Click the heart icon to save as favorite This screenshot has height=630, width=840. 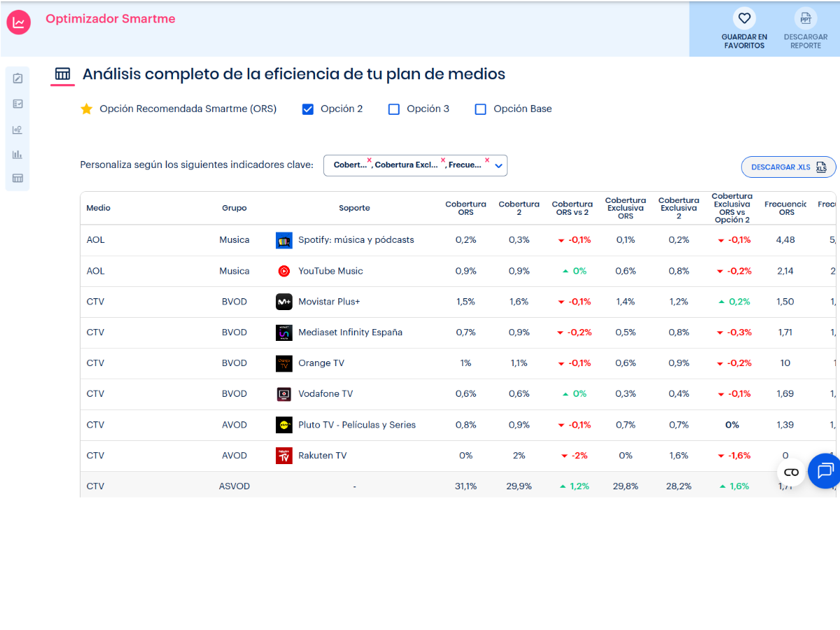[x=744, y=18]
